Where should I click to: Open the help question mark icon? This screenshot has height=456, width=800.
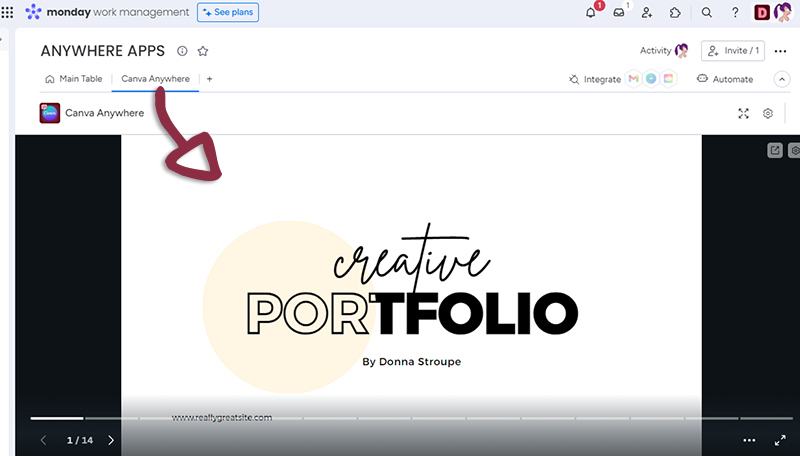click(735, 13)
